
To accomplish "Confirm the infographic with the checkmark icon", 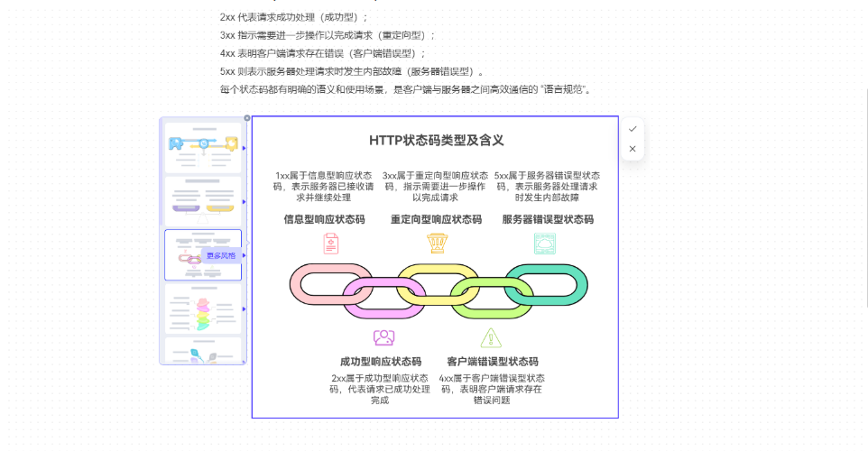I will (x=633, y=129).
